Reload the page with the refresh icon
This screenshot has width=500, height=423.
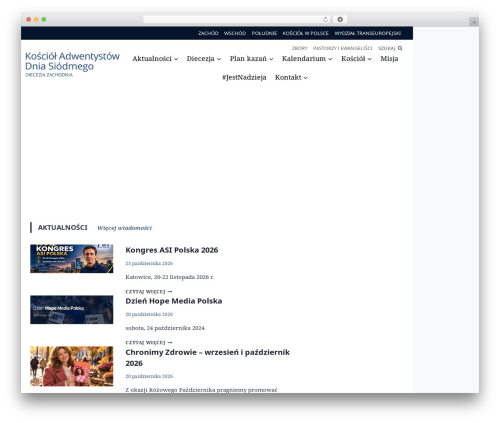pos(325,19)
